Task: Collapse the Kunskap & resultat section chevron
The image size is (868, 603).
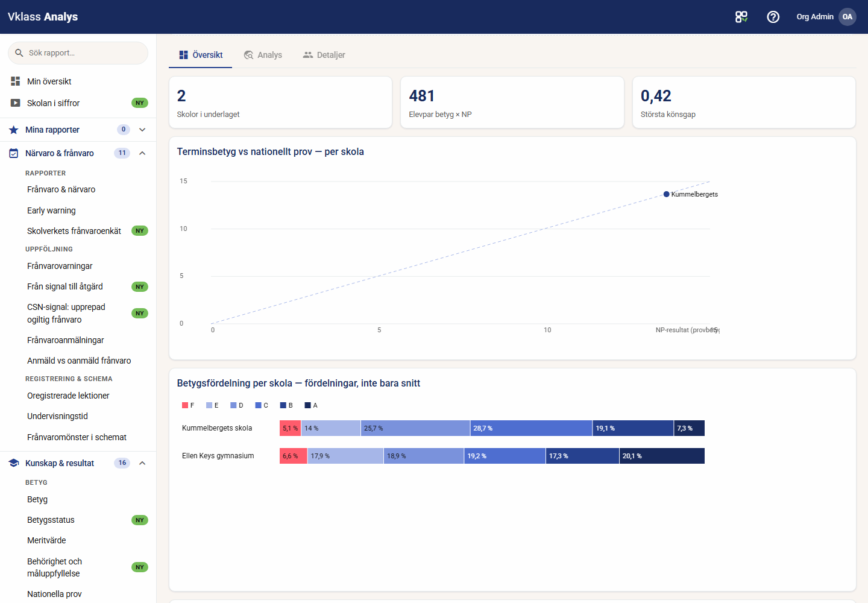Action: point(142,463)
